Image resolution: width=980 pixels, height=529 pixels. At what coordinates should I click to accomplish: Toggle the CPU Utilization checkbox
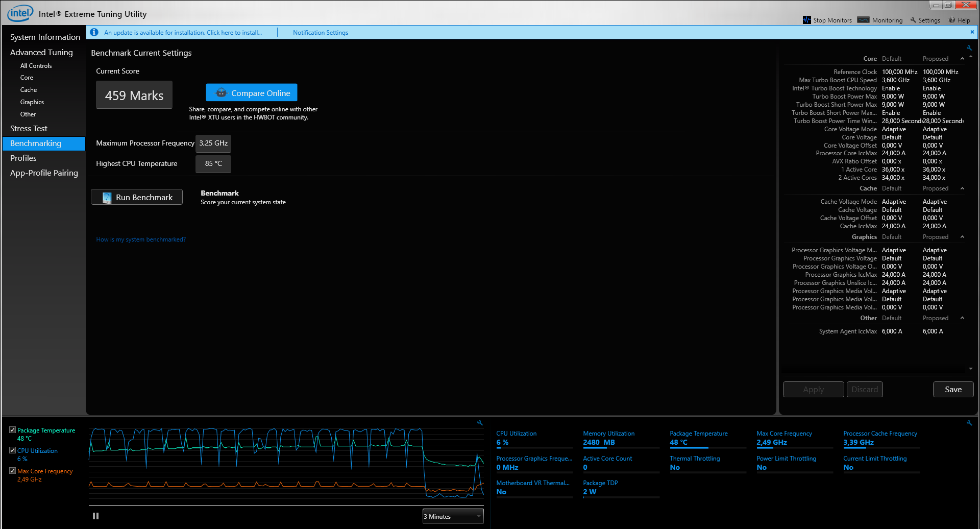pos(12,450)
